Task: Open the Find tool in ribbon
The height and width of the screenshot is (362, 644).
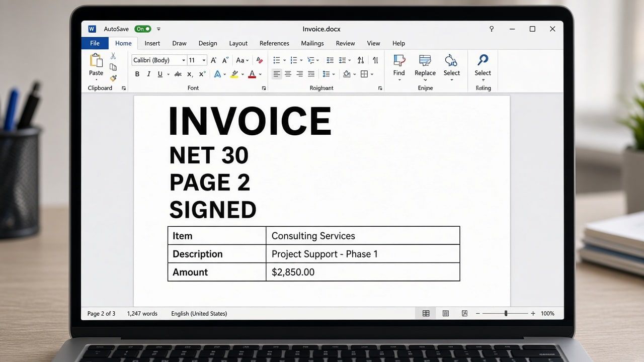Action: (x=399, y=66)
